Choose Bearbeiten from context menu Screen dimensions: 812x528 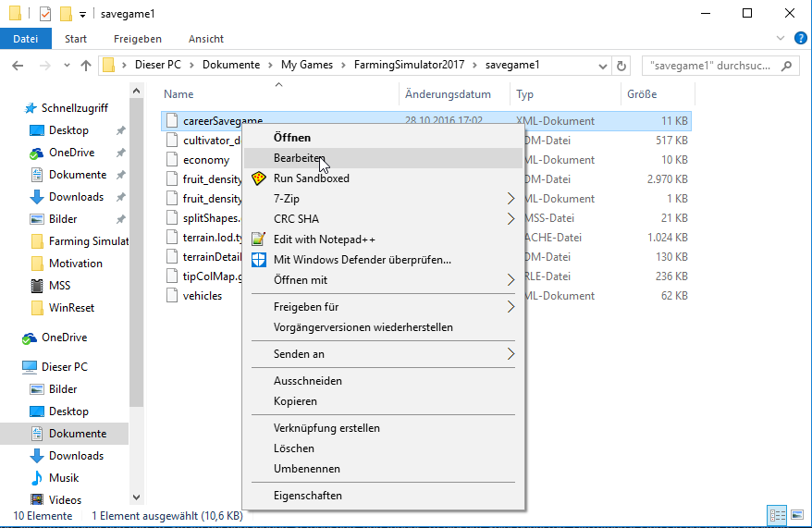click(383, 158)
